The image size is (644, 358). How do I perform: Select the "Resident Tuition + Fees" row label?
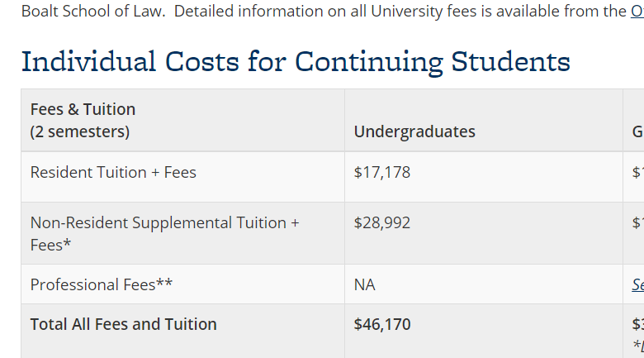pyautogui.click(x=113, y=172)
